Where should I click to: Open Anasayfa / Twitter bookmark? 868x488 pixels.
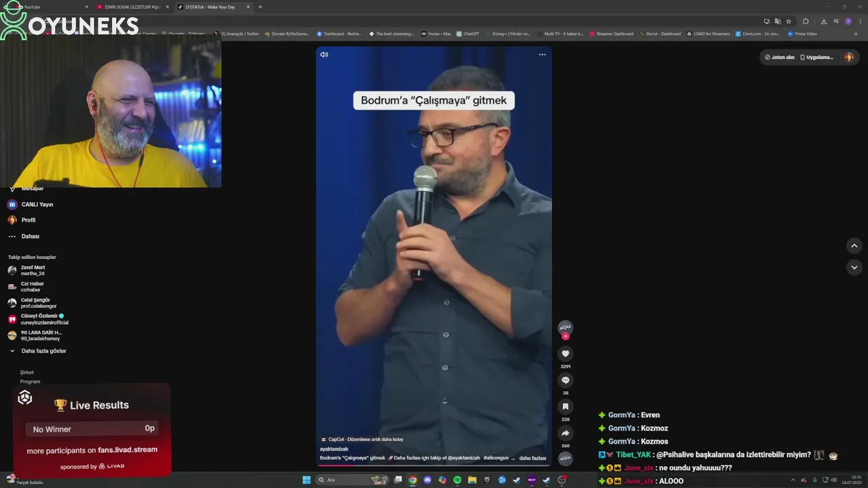click(x=237, y=33)
